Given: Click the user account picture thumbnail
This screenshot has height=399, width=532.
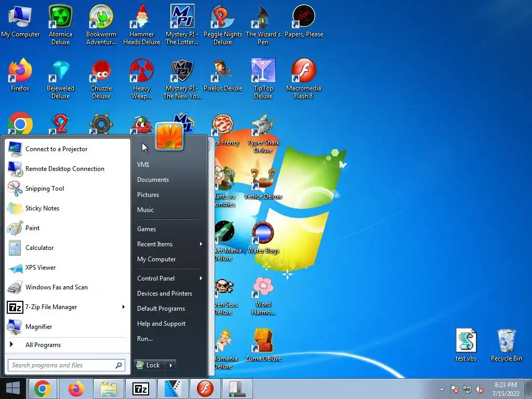Looking at the screenshot, I should coord(169,137).
